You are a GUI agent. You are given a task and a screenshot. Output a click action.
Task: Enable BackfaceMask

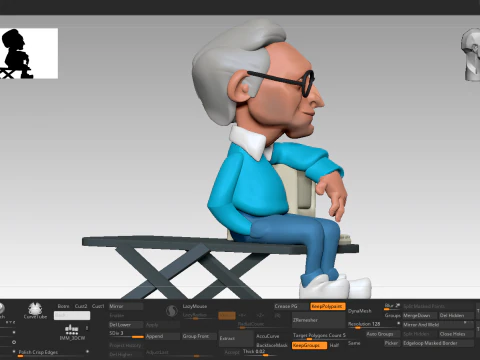tap(271, 345)
